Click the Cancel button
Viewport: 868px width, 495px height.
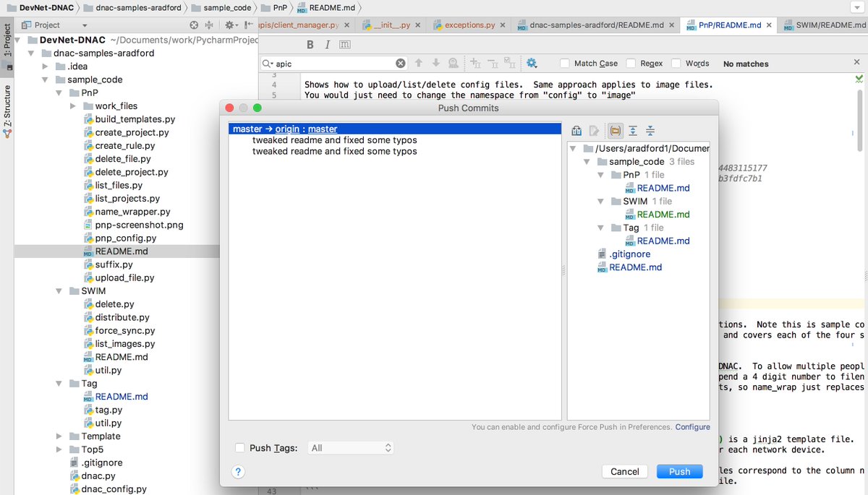(624, 471)
